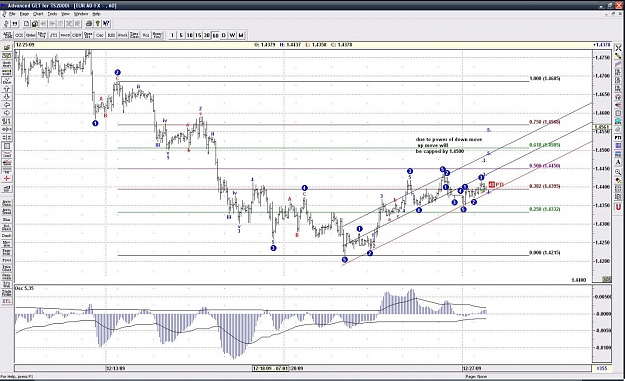Image resolution: width=625 pixels, height=381 pixels.
Task: Select the 60-minute timeframe button
Action: [215, 35]
